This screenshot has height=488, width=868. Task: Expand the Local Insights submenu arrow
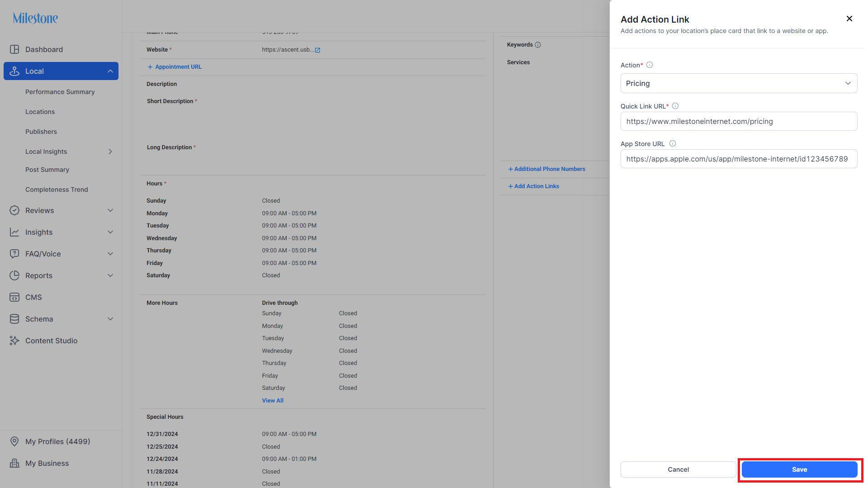tap(110, 152)
